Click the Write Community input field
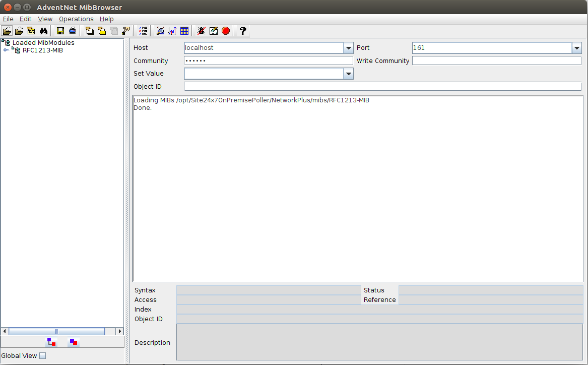Screen dimensions: 588x365 tap(496, 60)
